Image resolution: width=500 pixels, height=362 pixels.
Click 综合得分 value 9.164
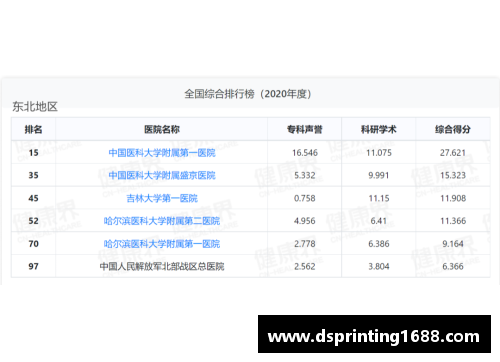pos(453,244)
